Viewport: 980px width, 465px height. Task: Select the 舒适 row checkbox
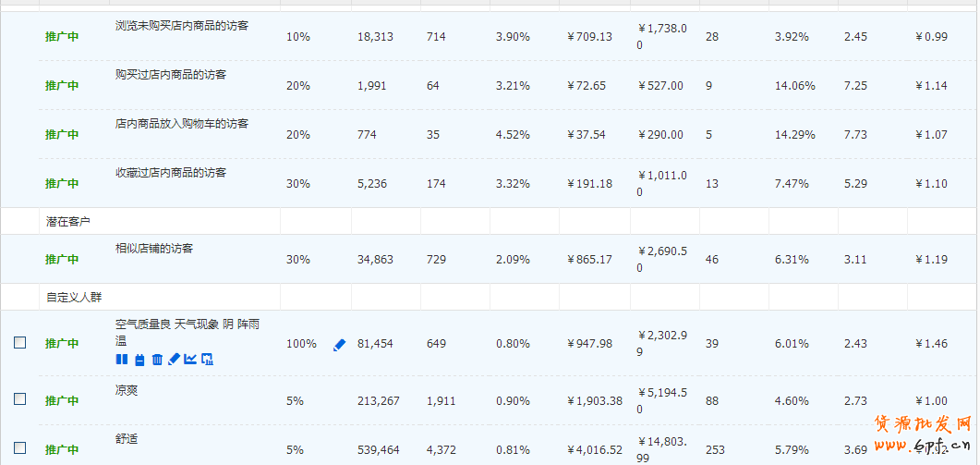pyautogui.click(x=20, y=448)
